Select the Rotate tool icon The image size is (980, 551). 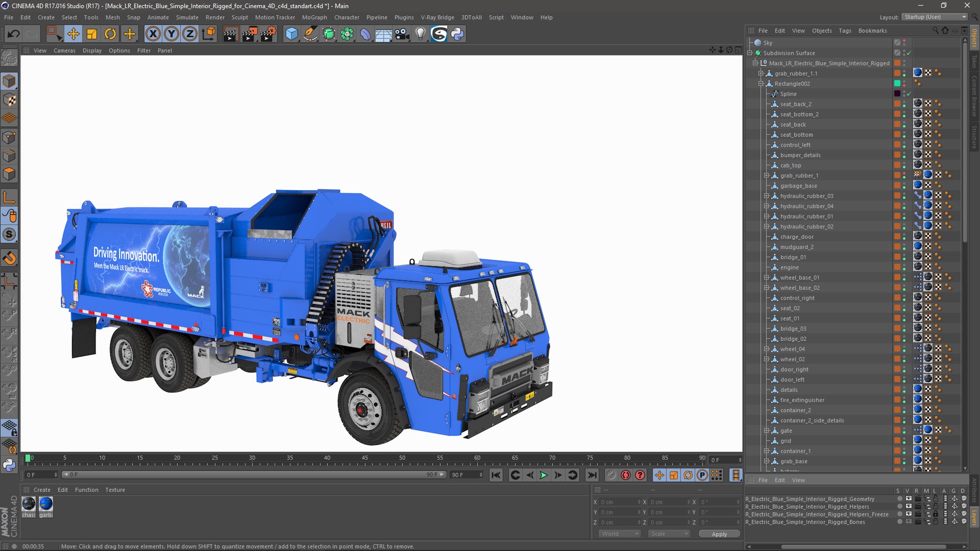pos(110,34)
